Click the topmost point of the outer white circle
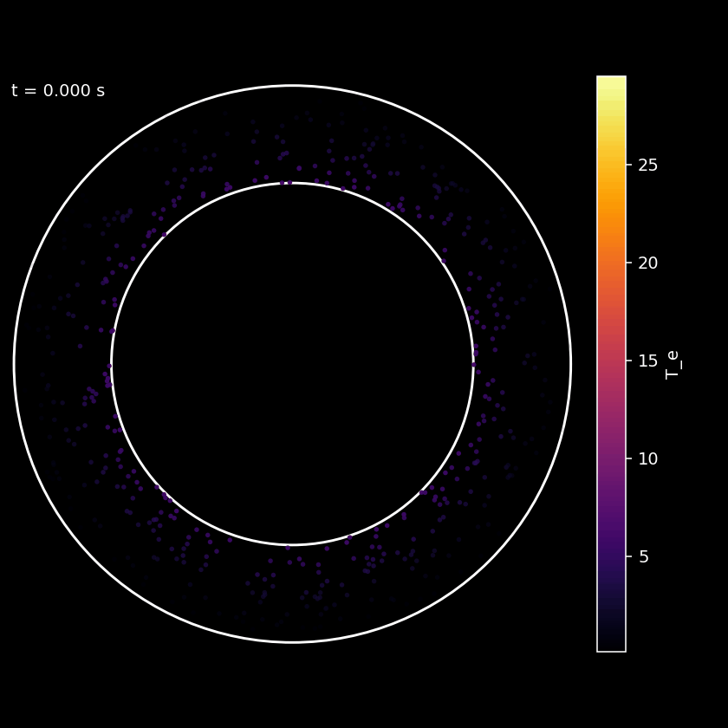 (292, 86)
